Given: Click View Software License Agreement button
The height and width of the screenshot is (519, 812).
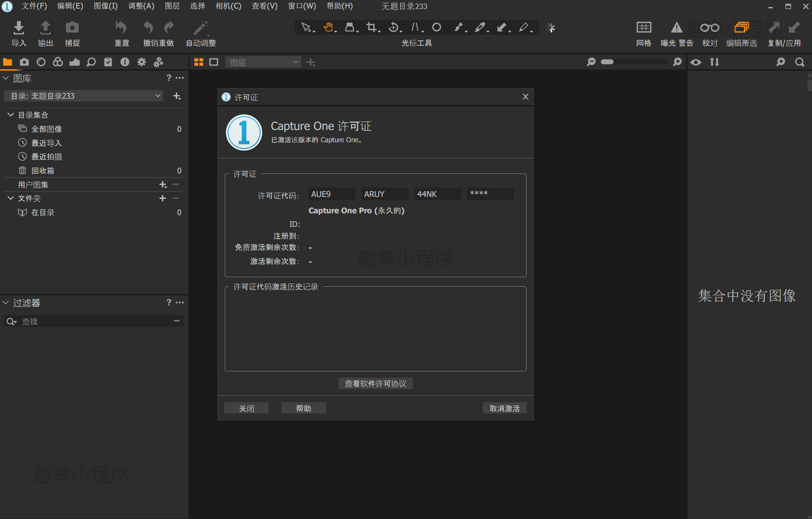Looking at the screenshot, I should click(x=376, y=384).
